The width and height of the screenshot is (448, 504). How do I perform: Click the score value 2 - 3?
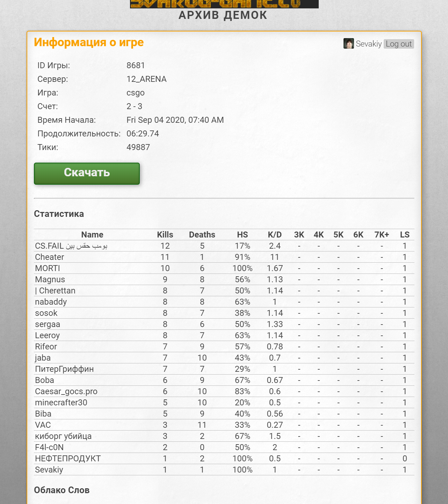pos(134,106)
